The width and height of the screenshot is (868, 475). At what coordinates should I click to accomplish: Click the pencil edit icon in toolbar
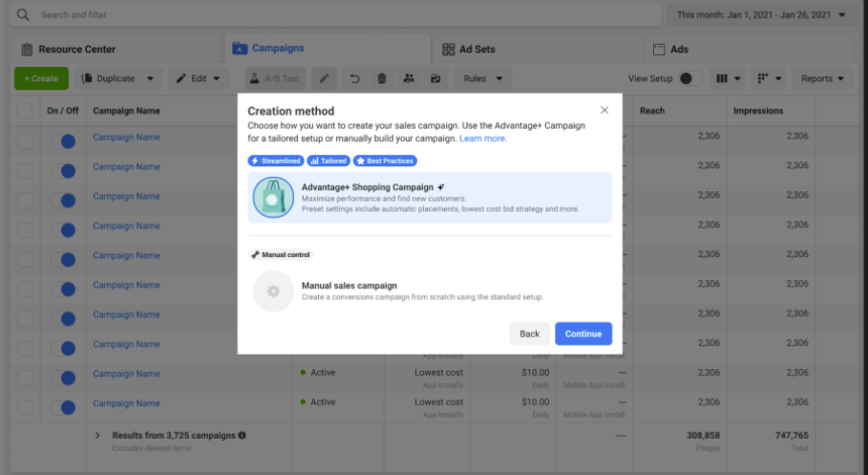point(325,78)
